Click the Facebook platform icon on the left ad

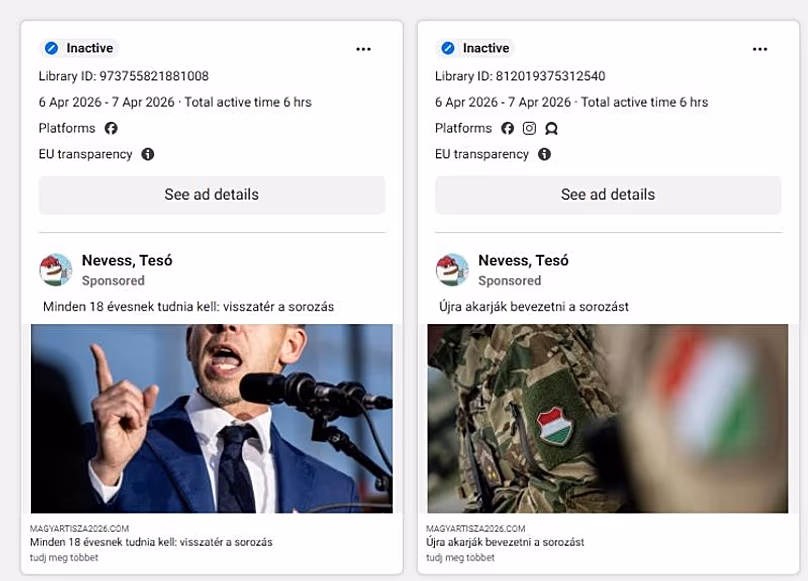113,128
